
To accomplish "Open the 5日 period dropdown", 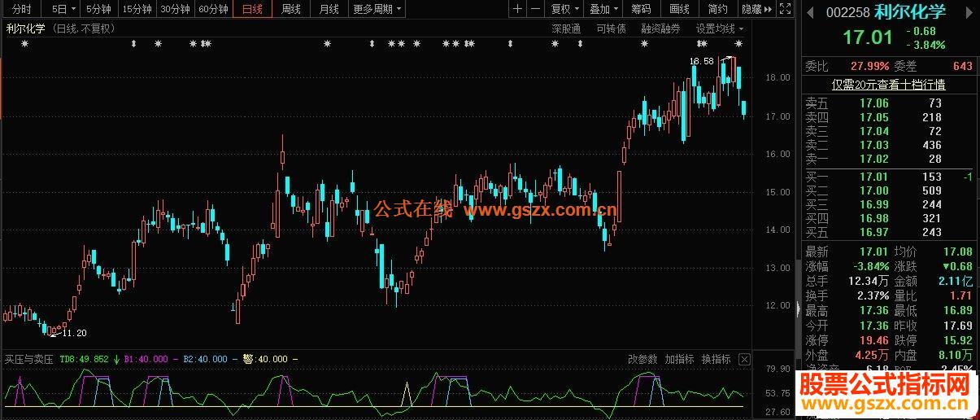I will tap(63, 10).
